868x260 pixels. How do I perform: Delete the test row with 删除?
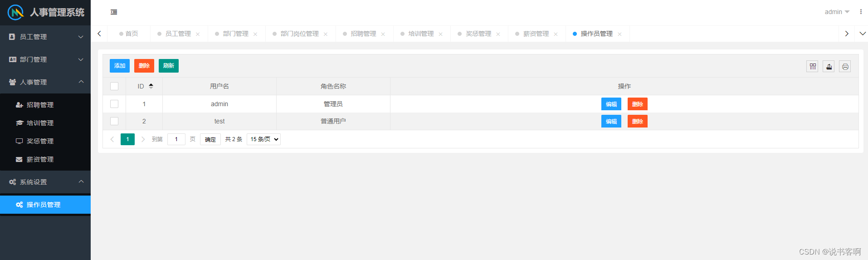click(638, 121)
